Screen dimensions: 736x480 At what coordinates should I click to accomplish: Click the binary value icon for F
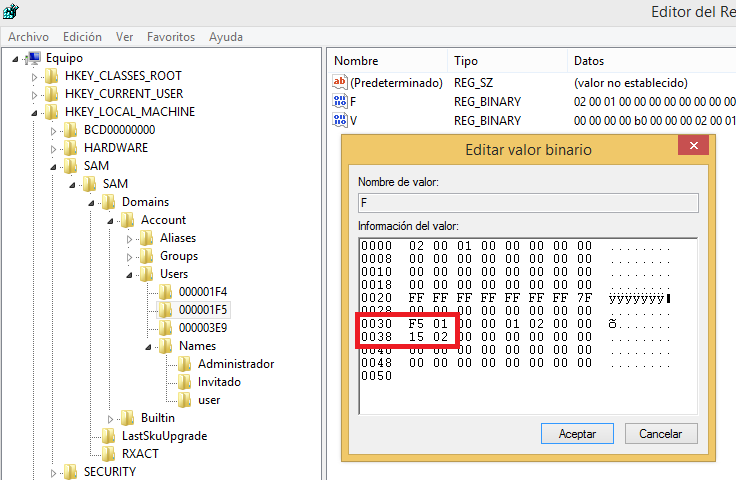pos(340,102)
